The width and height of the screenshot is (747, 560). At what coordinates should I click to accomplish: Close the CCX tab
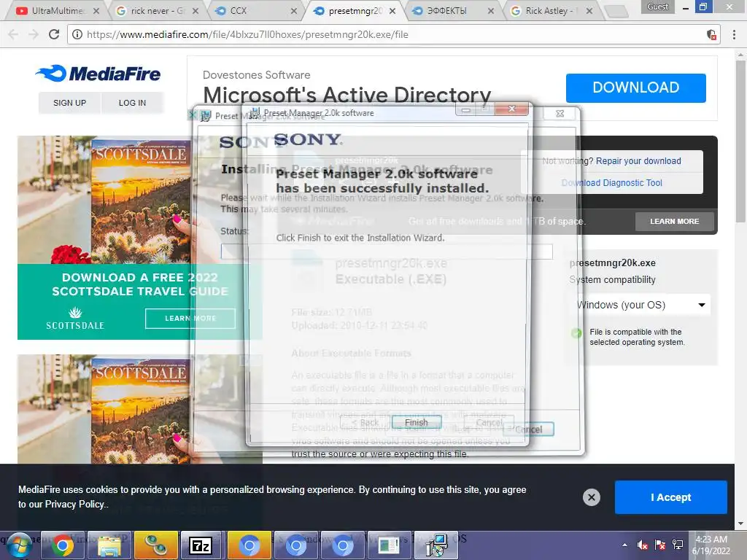(x=294, y=10)
